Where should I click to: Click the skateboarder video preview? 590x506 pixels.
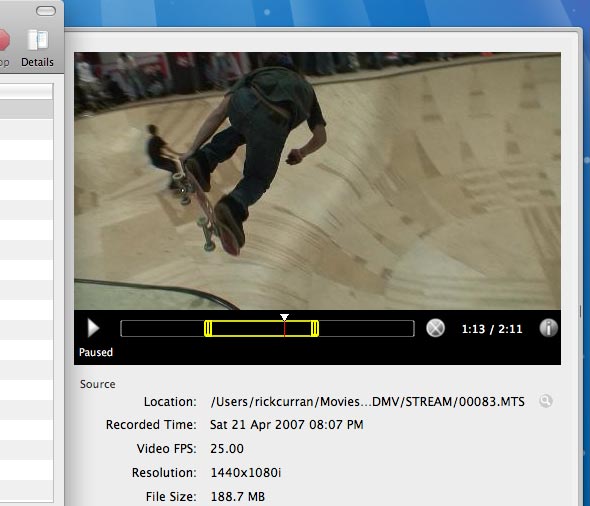click(x=317, y=181)
